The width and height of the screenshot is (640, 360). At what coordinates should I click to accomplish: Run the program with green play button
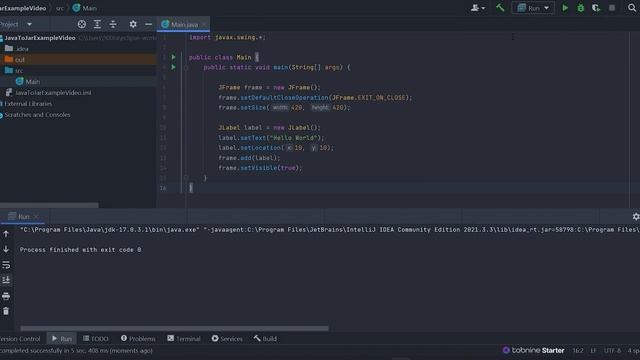[565, 8]
